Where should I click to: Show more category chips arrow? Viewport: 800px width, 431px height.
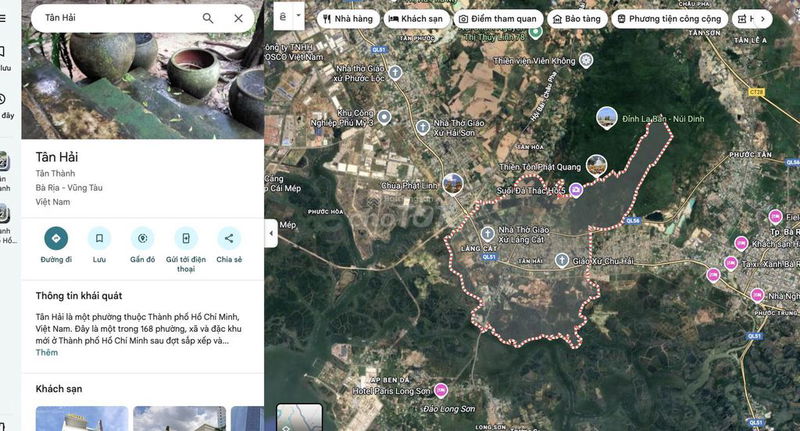[763, 19]
